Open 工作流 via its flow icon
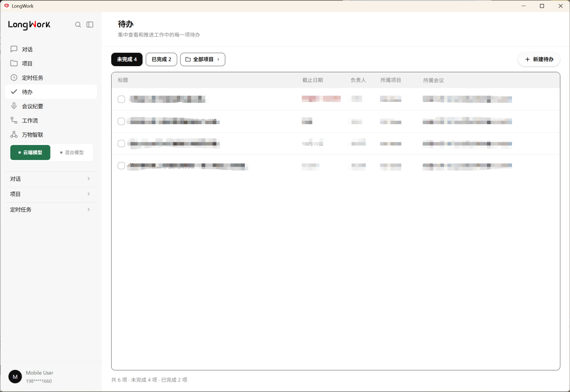570x392 pixels. click(x=14, y=120)
